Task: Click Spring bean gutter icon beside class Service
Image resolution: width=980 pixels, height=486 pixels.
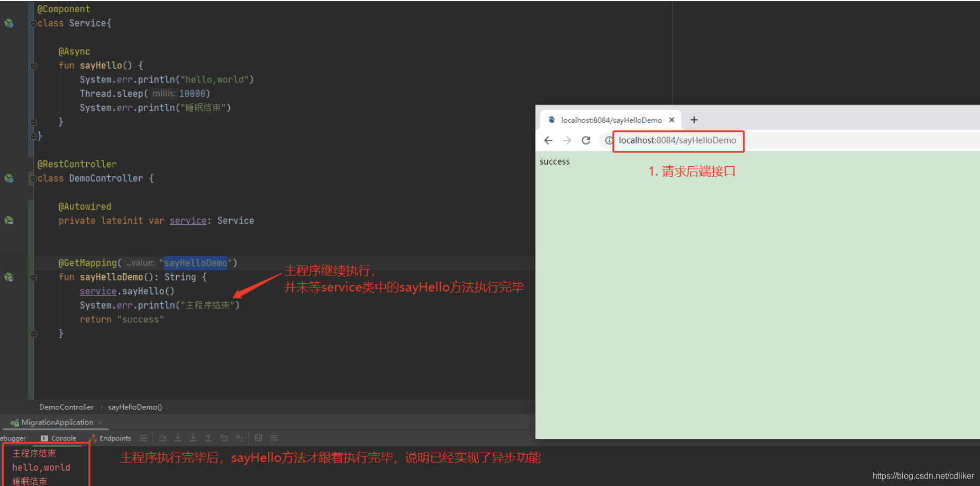Action: coord(9,23)
